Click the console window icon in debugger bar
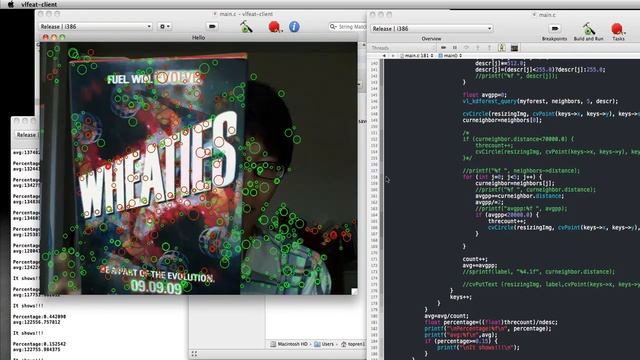 click(x=514, y=48)
